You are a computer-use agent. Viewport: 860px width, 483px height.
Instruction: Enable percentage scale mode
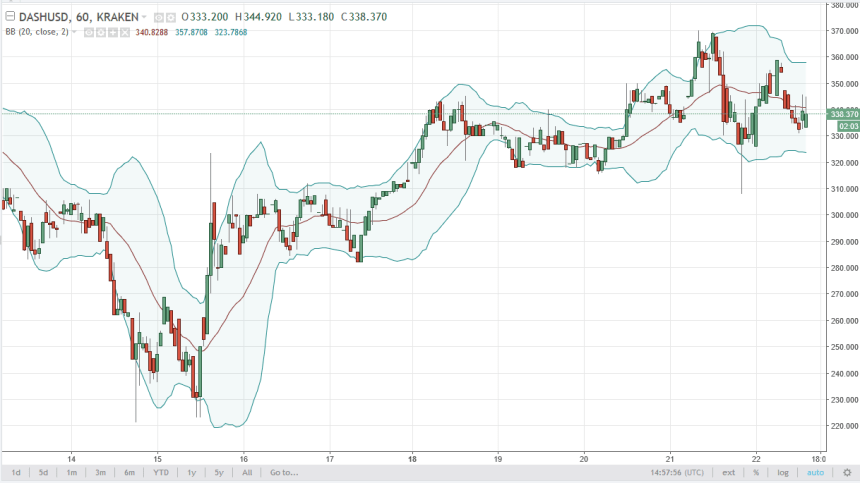(757, 472)
